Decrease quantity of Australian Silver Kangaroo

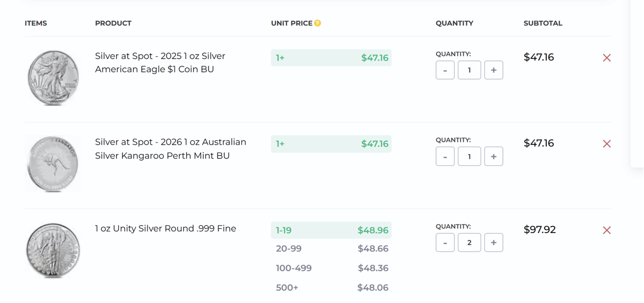point(445,157)
